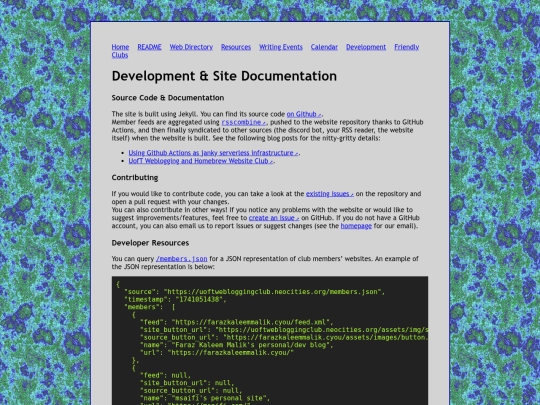Image resolution: width=540 pixels, height=405 pixels.
Task: Click the "source_button_url" farazkaleemmalik line
Action: (284, 337)
